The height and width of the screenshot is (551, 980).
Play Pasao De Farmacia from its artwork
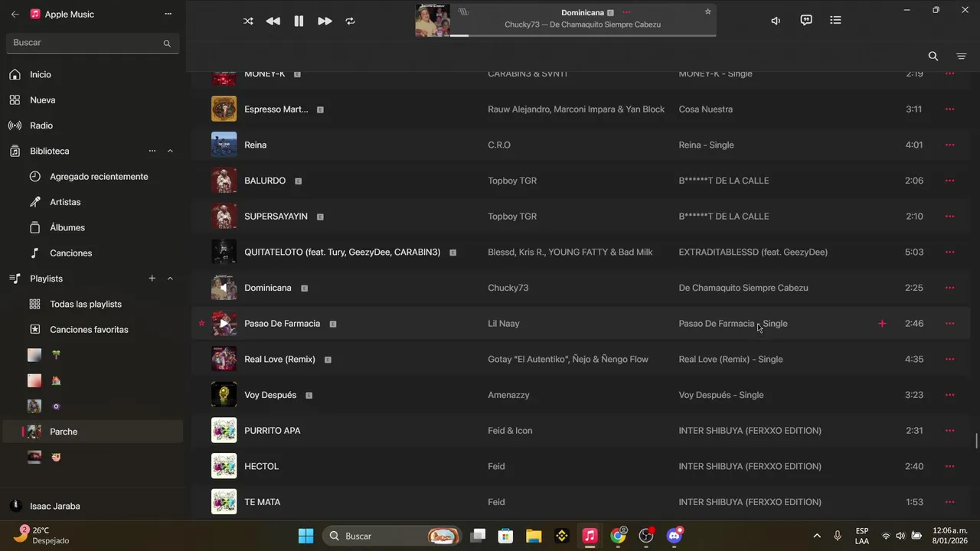coord(224,324)
